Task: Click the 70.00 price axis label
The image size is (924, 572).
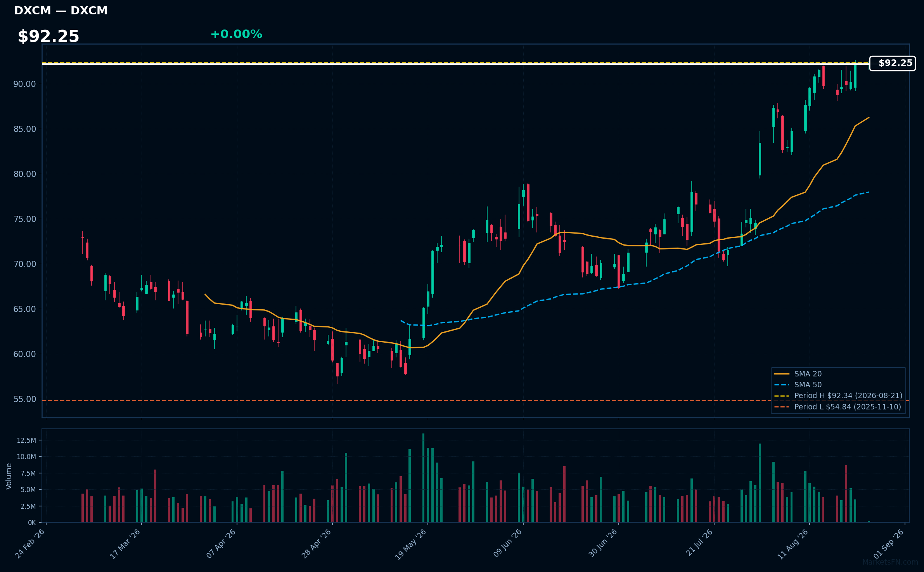Action: [x=24, y=264]
